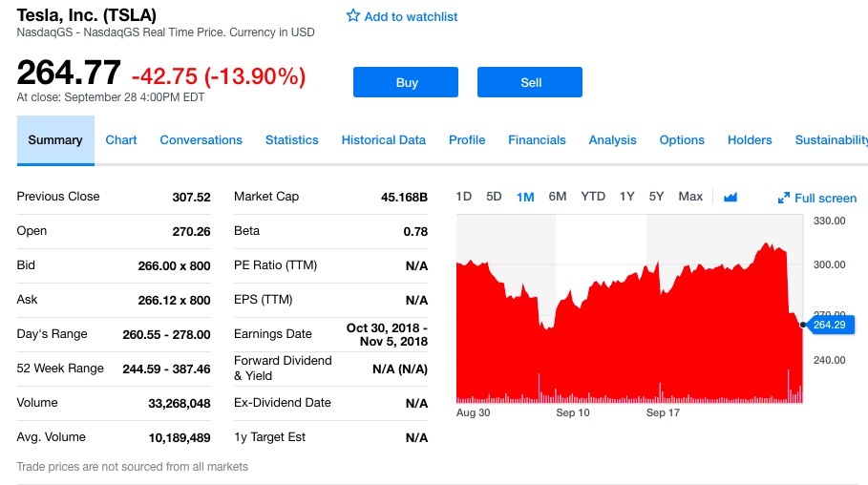The image size is (868, 485).
Task: Select the 5Y chart range
Action: 656,197
